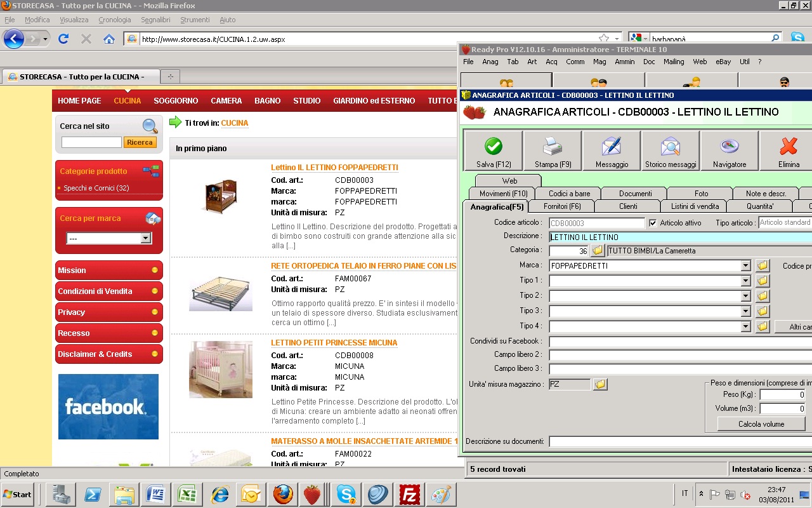The image size is (812, 508).
Task: Click the Peso (Kg) input field
Action: click(782, 395)
